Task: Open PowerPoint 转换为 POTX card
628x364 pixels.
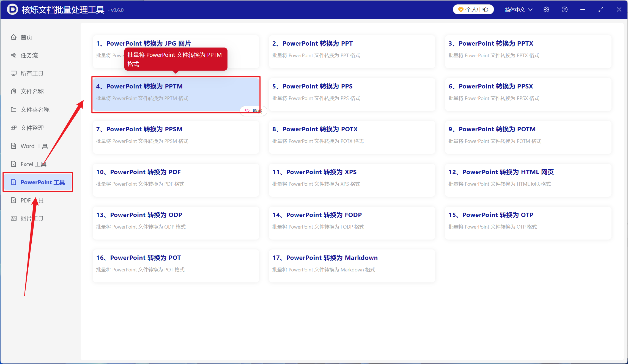Action: pyautogui.click(x=352, y=137)
